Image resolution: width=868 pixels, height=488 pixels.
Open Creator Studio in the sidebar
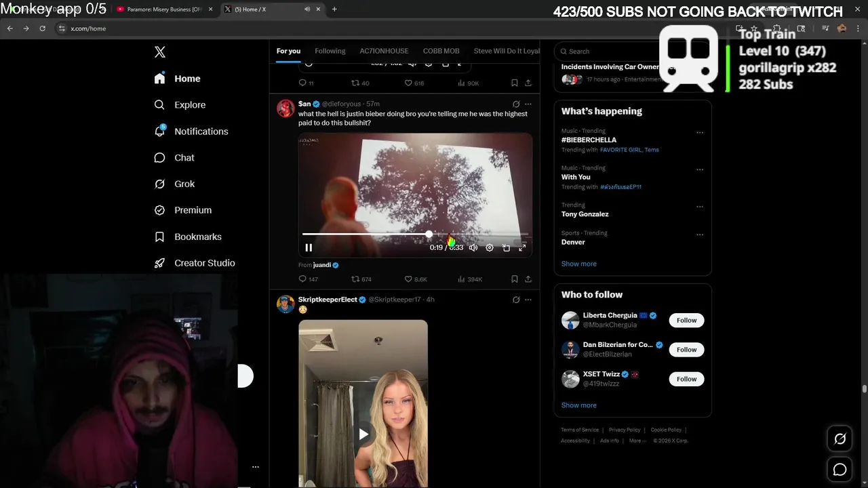pos(195,263)
